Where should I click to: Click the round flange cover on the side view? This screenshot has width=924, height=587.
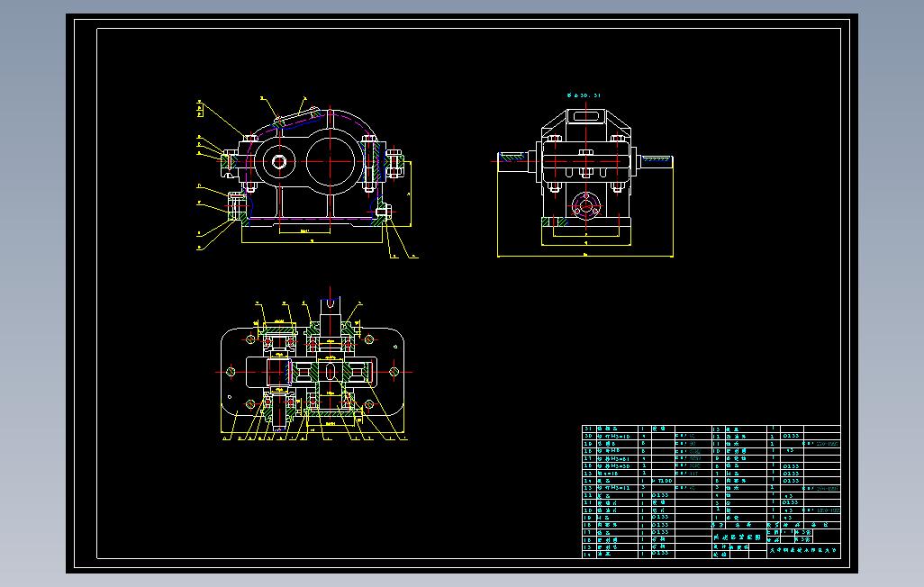pyautogui.click(x=585, y=207)
